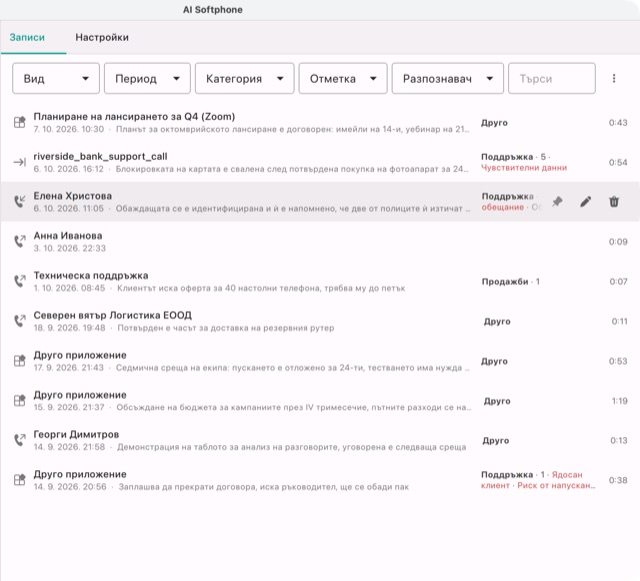The height and width of the screenshot is (581, 640).
Task: Open the Вид dropdown filter
Action: click(x=56, y=78)
